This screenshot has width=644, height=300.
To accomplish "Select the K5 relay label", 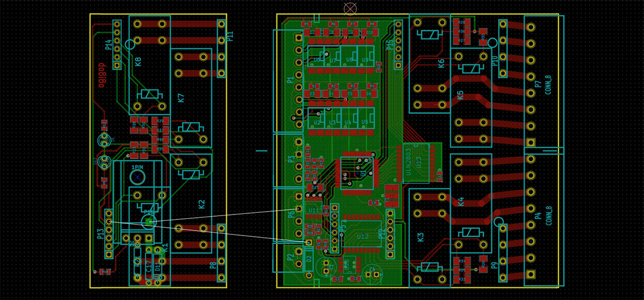I will point(460,95).
